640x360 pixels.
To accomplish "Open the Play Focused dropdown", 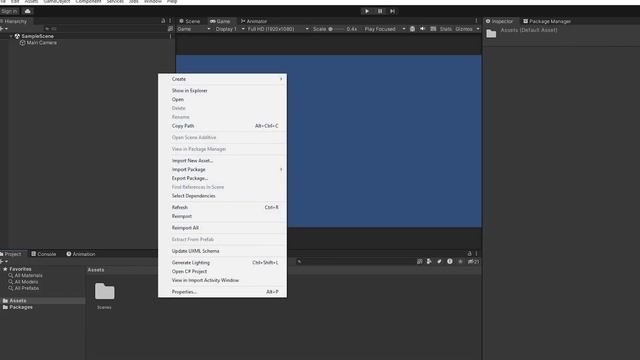I will (384, 29).
